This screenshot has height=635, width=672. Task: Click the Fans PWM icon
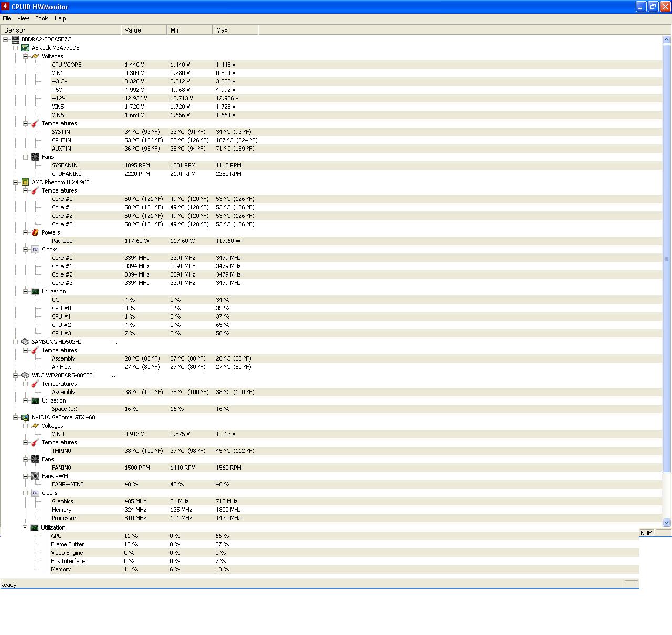tap(35, 476)
